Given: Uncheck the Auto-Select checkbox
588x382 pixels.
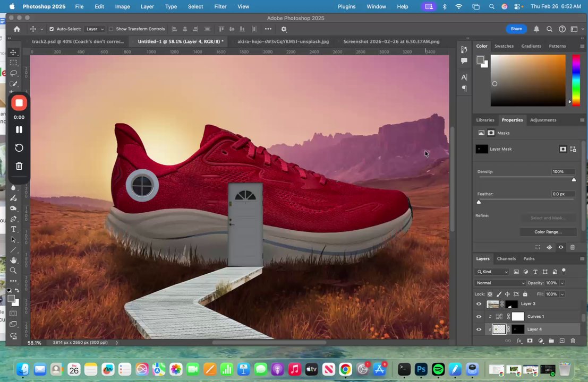Looking at the screenshot, I should 52,29.
